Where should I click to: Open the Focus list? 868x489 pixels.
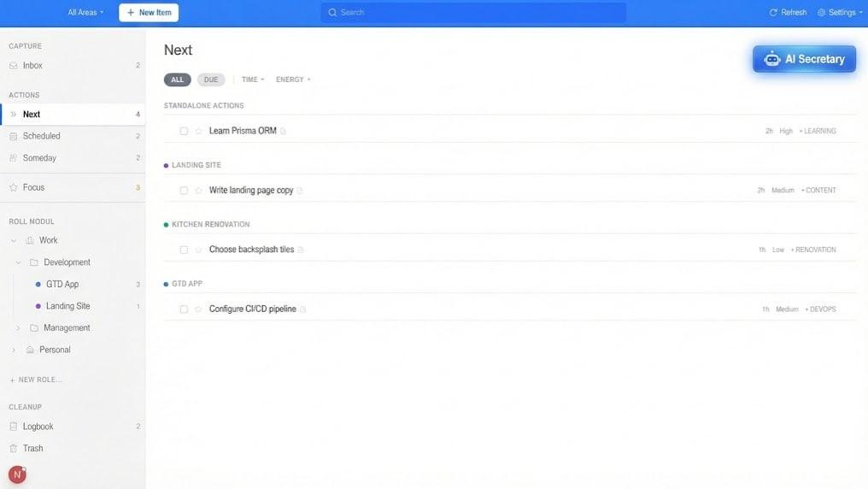point(73,187)
